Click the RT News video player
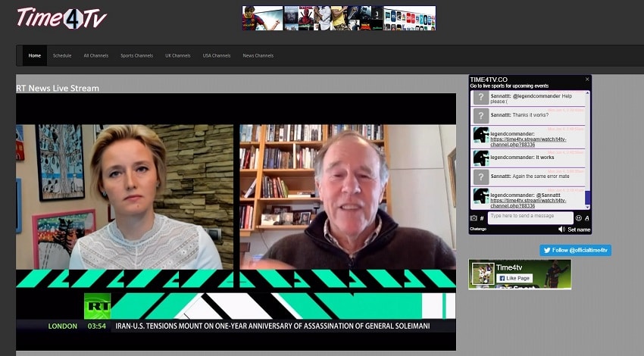 coord(236,222)
